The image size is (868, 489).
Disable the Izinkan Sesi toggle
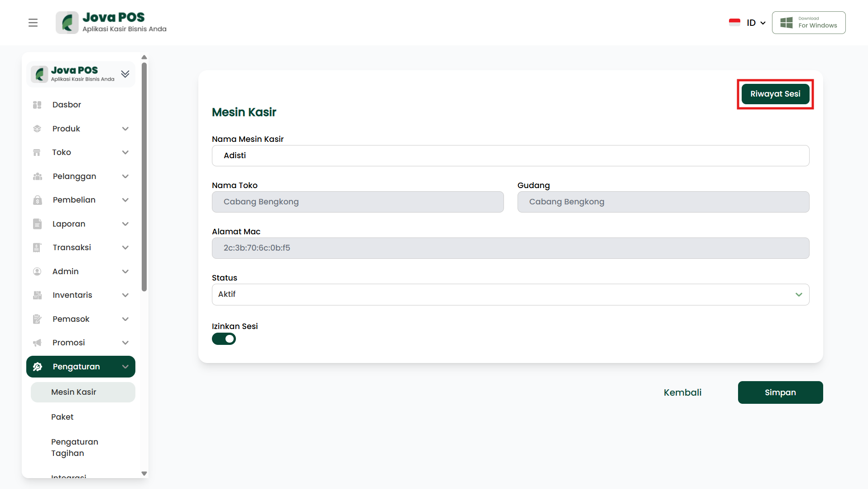(224, 339)
